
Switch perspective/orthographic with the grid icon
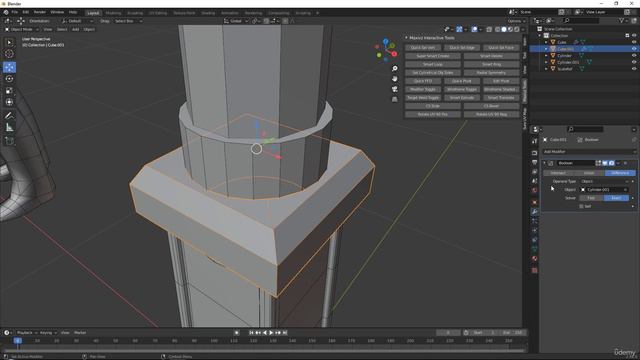[394, 99]
